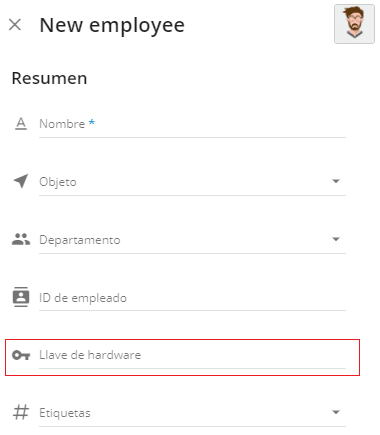Click the text icon beside Nombre
Screen dimensions: 380x435
tap(21, 124)
